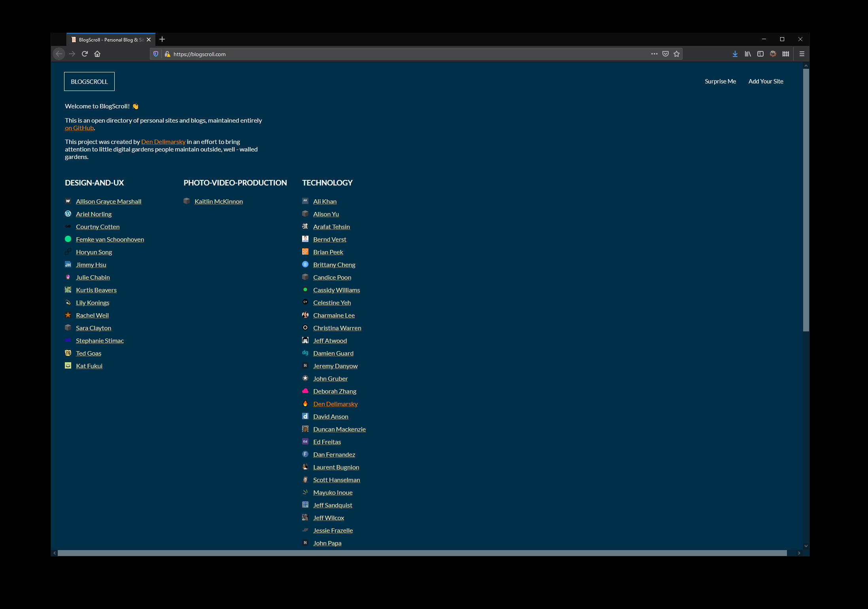Visit Jeff Atwood's blog
The width and height of the screenshot is (868, 609).
pos(330,341)
